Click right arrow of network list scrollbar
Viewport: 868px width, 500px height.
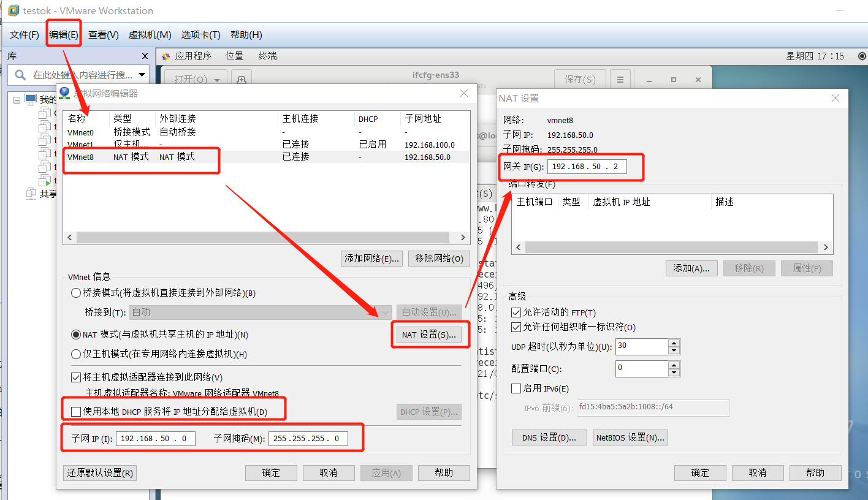(463, 237)
